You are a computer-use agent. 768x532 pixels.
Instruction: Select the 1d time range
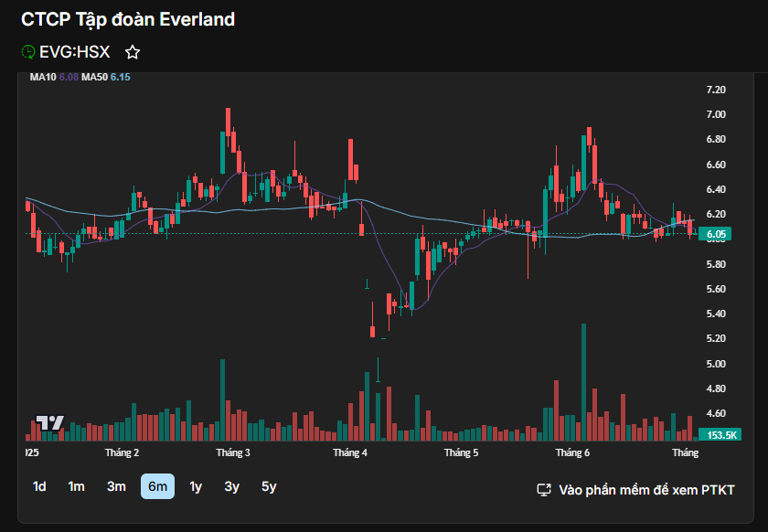[39, 486]
